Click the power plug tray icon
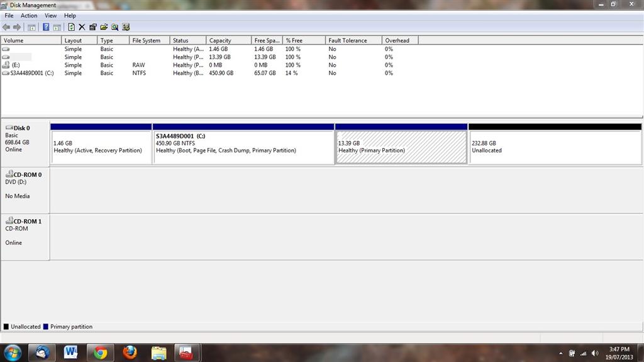Screen dimensions: 644x362 pyautogui.click(x=572, y=353)
